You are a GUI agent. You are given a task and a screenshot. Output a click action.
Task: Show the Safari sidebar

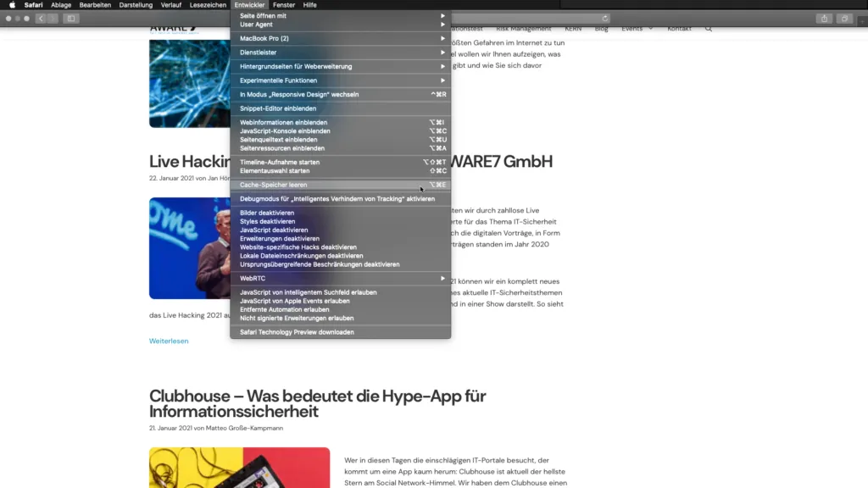point(71,18)
